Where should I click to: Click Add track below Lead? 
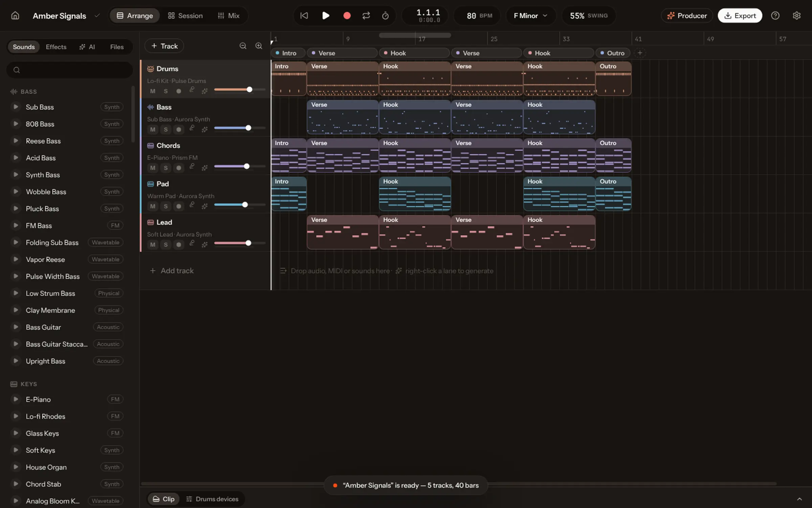[172, 271]
